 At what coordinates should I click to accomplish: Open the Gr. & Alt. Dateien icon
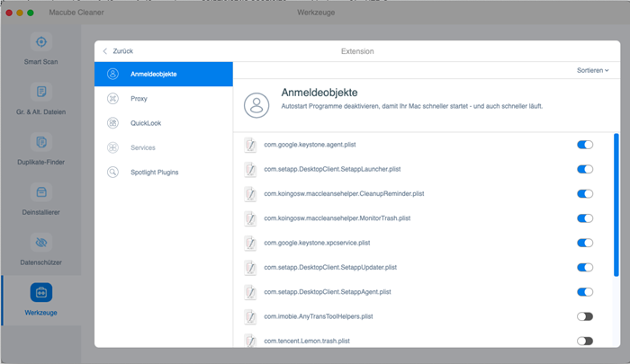pos(41,92)
